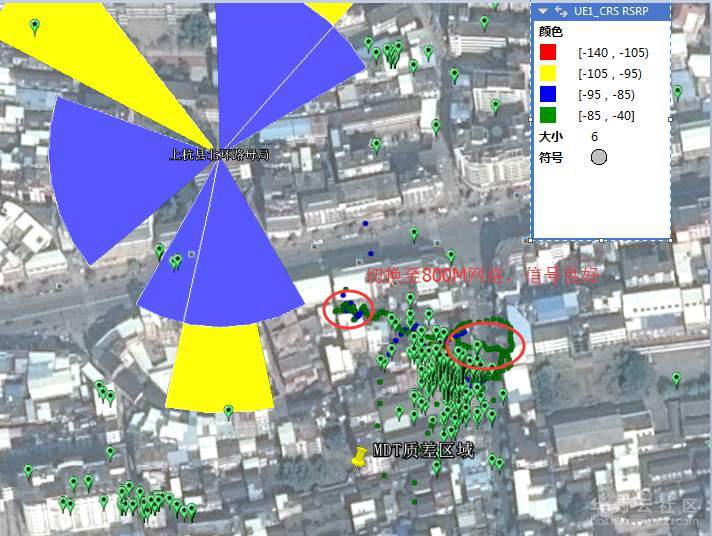
Task: Select the green RSRP color swatch
Action: click(548, 115)
